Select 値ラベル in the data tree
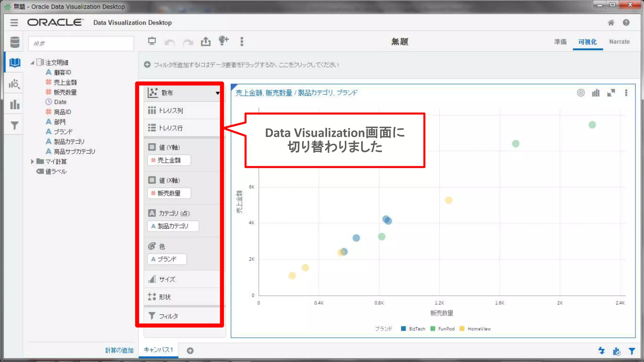This screenshot has height=362, width=644. (56, 171)
